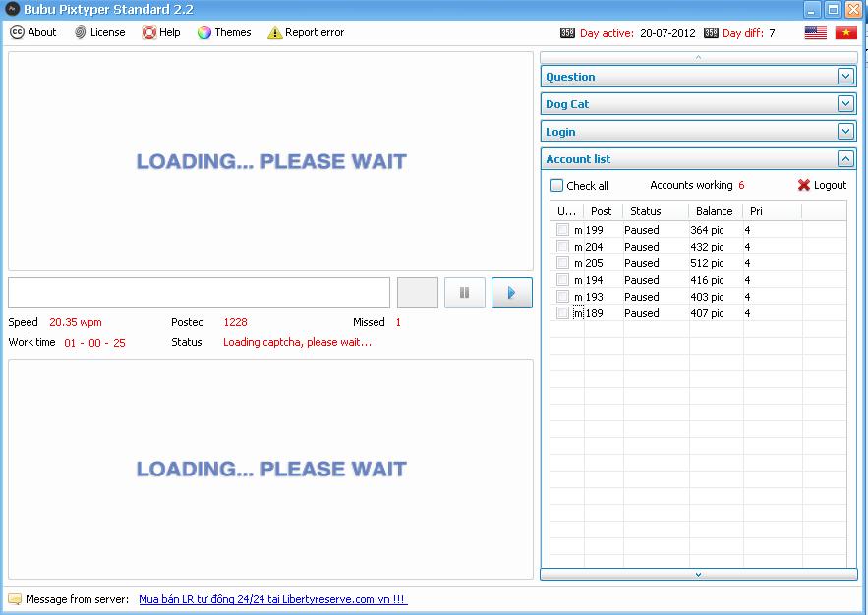Image resolution: width=868 pixels, height=615 pixels.
Task: Tick the checkbox for account with 199 posts
Action: [x=563, y=230]
